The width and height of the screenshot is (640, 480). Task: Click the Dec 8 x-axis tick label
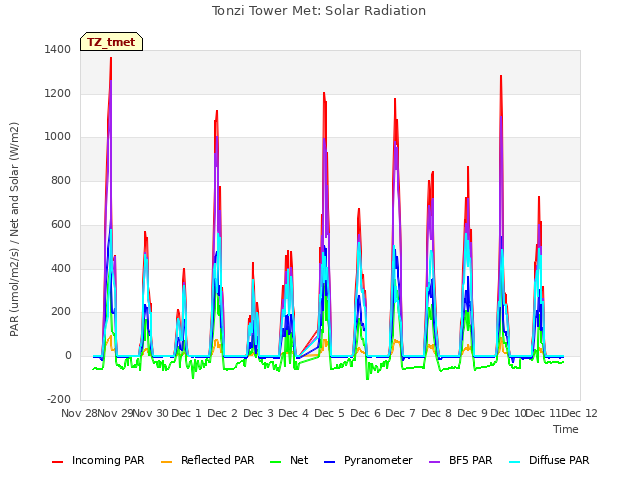436,413
